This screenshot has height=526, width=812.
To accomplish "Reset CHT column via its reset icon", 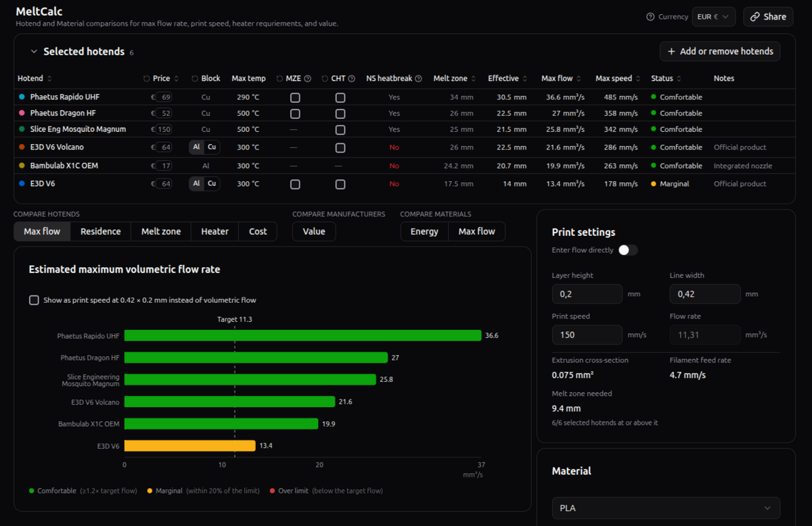I will coord(325,79).
